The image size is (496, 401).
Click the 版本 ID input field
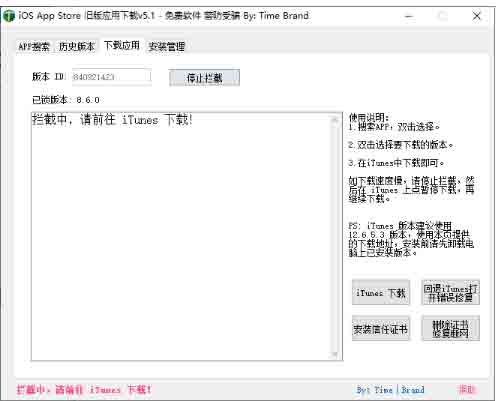click(112, 77)
